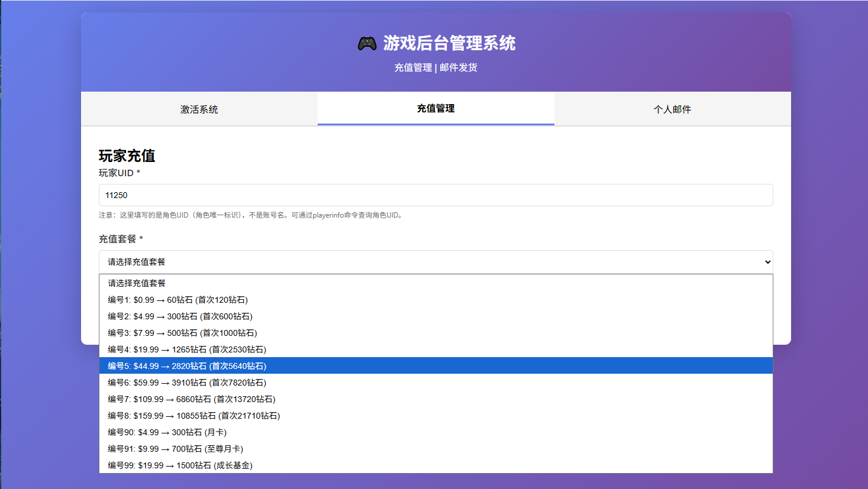This screenshot has height=489, width=868.
Task: Switch to the 充值管理 tab
Action: coord(435,109)
